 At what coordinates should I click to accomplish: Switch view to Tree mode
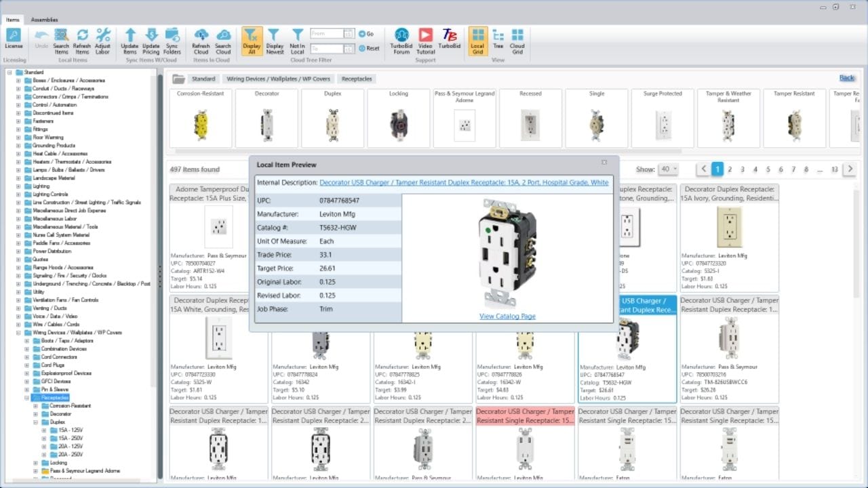498,41
